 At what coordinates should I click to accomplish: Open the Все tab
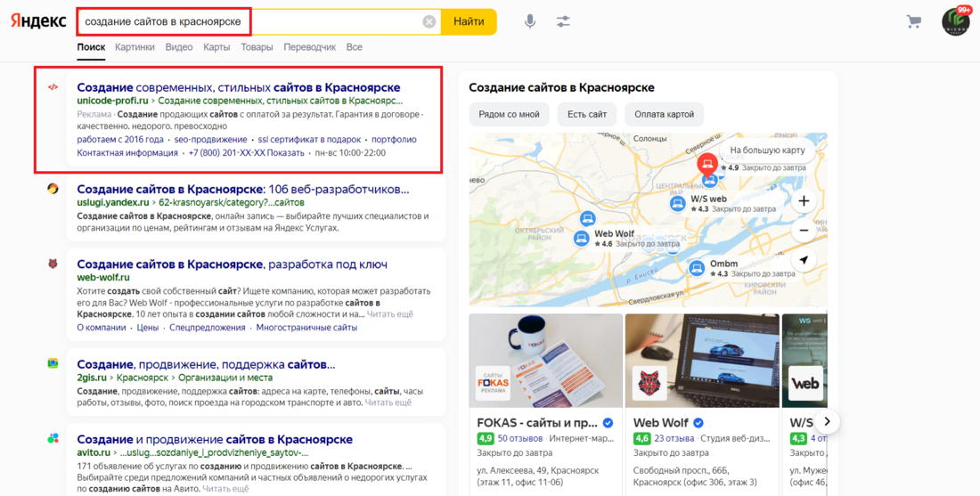pos(355,47)
